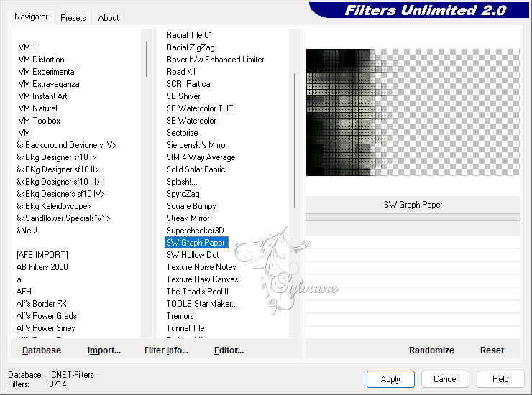Screen dimensions: 532x395
Task: Select the VM 1 filter category
Action: (x=27, y=47)
